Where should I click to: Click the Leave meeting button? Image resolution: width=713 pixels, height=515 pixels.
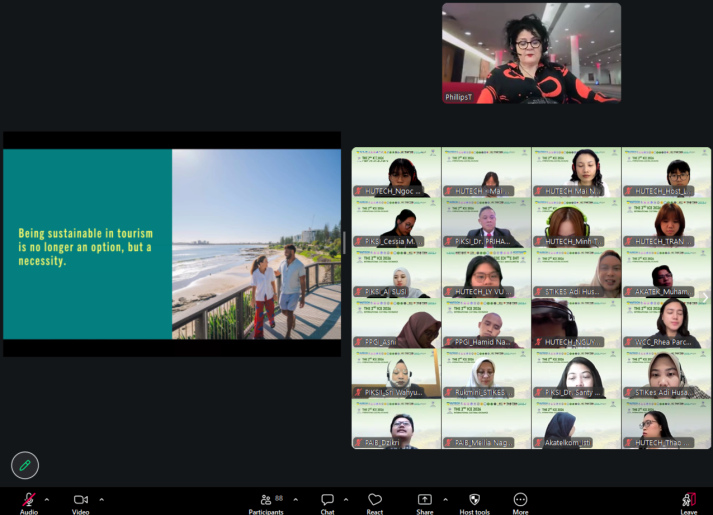click(688, 500)
